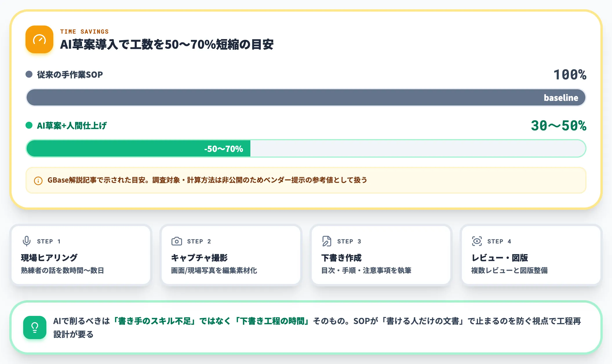Click the 目次・手順・注意事項を執筆 description
Image resolution: width=612 pixels, height=364 pixels.
click(366, 270)
